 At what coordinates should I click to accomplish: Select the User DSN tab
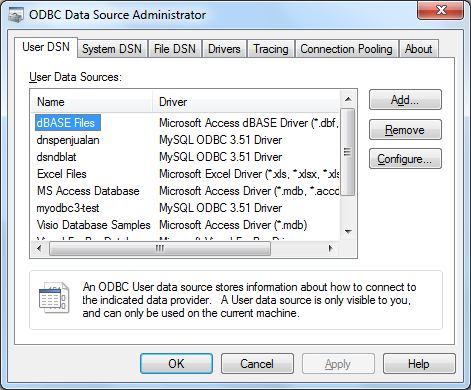point(46,47)
